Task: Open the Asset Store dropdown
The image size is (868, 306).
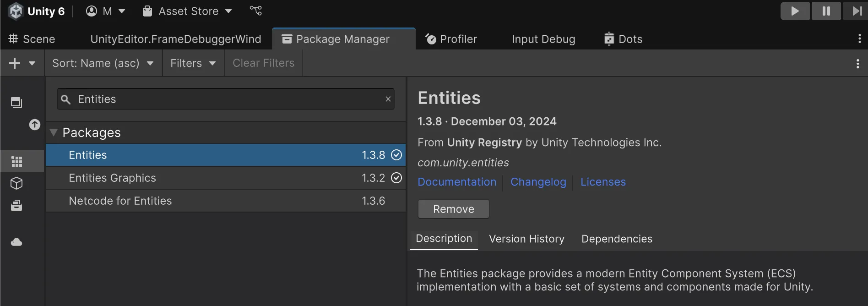Action: [187, 11]
